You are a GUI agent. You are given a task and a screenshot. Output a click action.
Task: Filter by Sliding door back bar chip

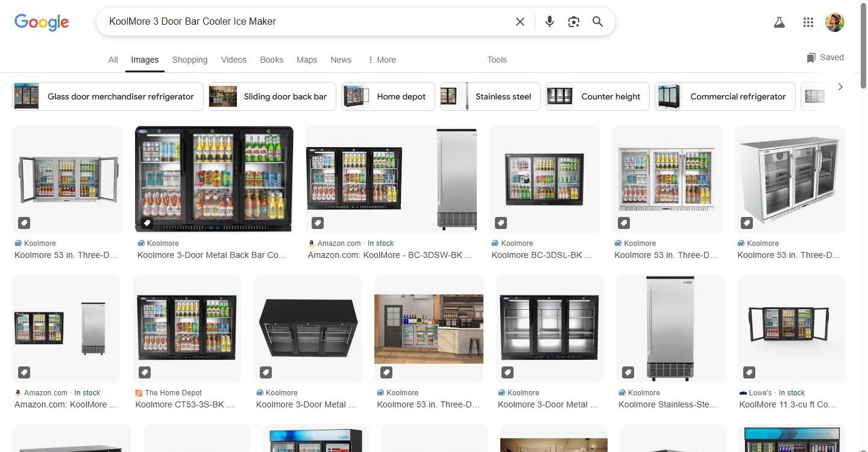271,96
